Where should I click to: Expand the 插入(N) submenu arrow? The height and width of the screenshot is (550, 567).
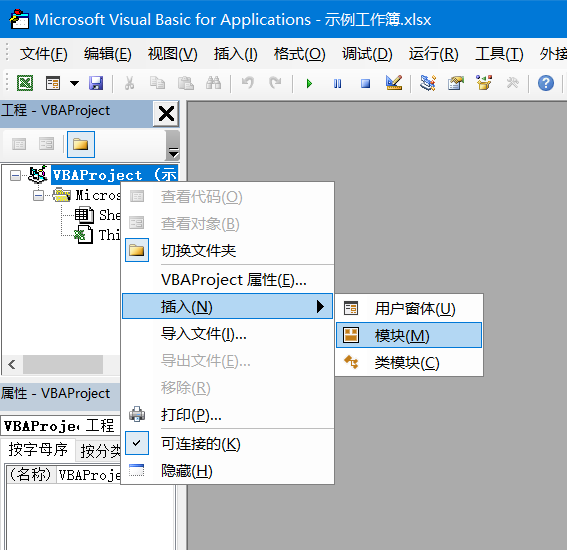pyautogui.click(x=320, y=306)
